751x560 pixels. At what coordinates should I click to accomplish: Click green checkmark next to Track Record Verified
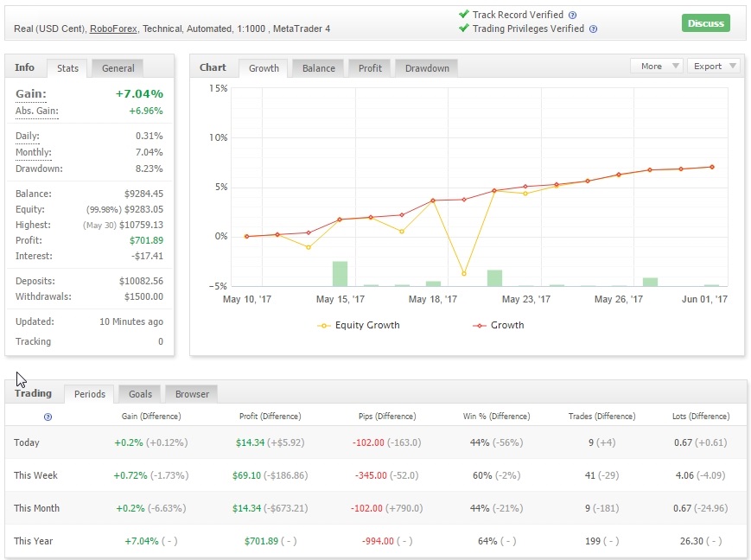(464, 15)
